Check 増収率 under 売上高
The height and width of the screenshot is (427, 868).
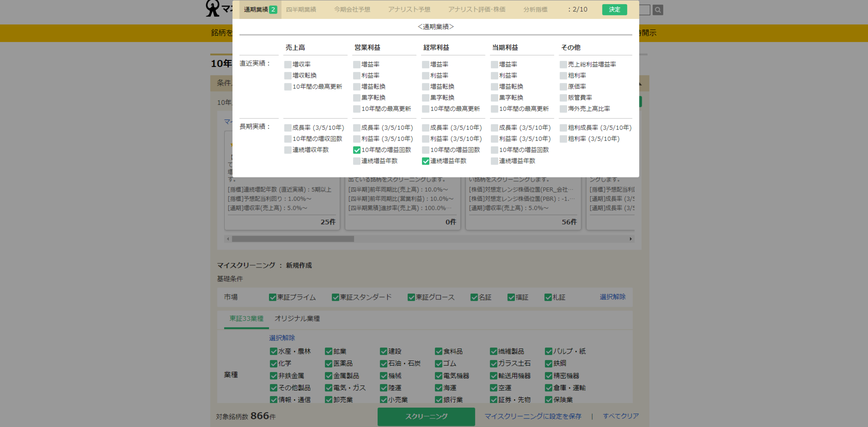pos(288,65)
